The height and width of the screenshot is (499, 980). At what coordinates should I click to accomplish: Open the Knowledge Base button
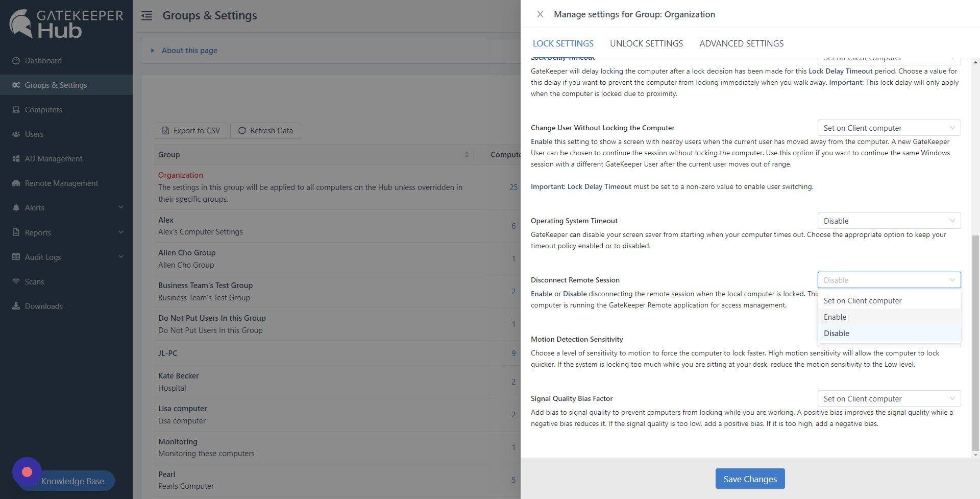[72, 481]
